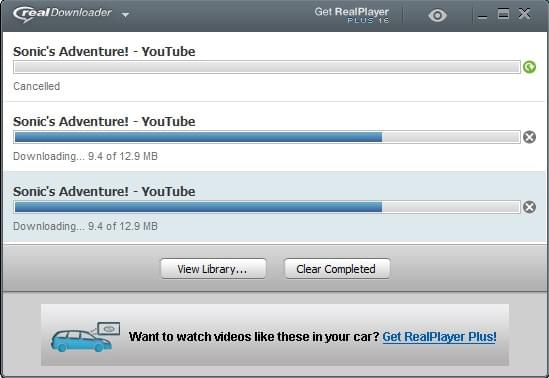Click the Clear Completed button
The width and height of the screenshot is (549, 378).
337,269
